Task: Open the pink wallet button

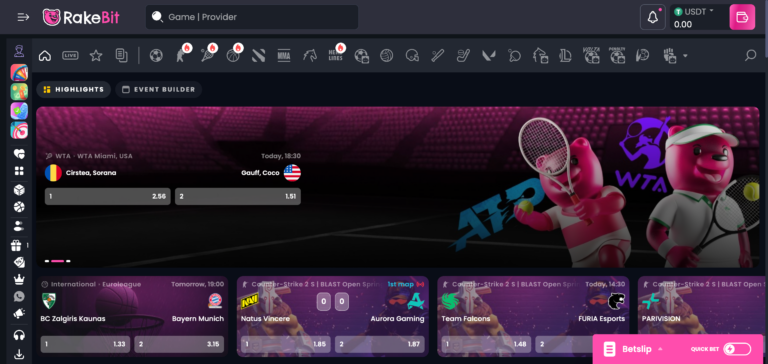Action: click(742, 17)
